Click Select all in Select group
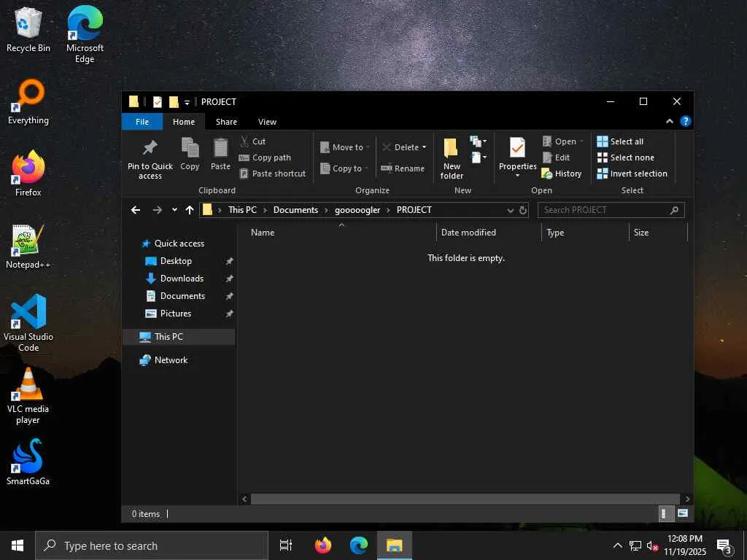The width and height of the screenshot is (747, 560). pyautogui.click(x=620, y=141)
